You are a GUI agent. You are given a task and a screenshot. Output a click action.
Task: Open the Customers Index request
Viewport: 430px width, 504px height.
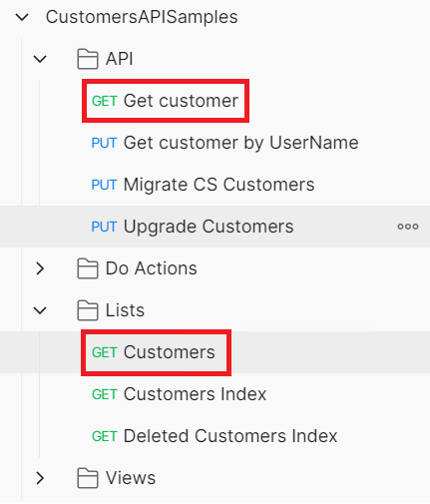point(179,394)
